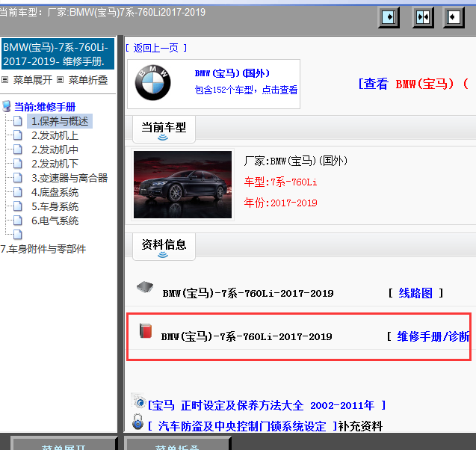Click the page icon next to 6.电气系统
Image resolution: width=476 pixels, height=450 pixels.
tap(18, 221)
